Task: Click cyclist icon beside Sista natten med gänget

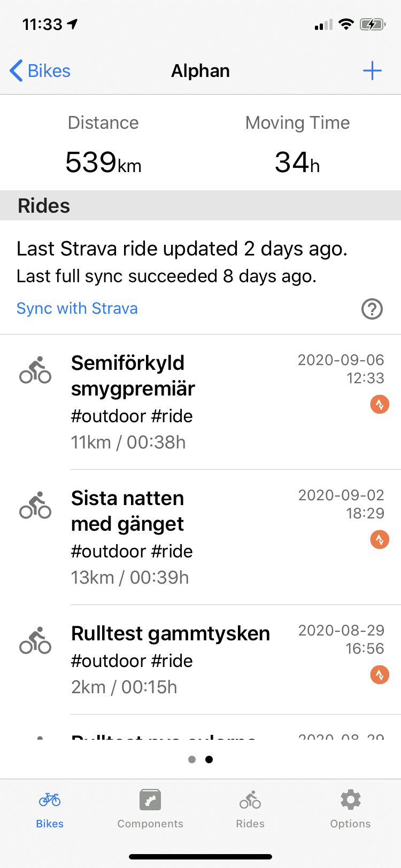Action: point(35,506)
